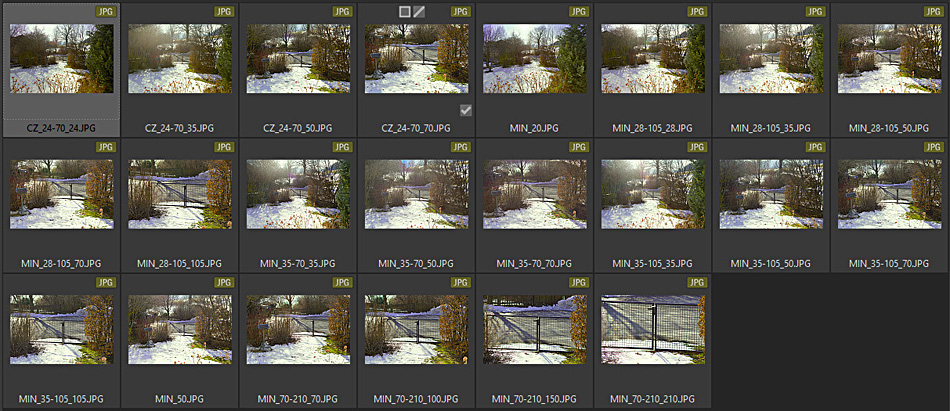Viewport: 950px width, 411px height.
Task: Select the MIN_70-210_210.JPG gate photo
Action: click(x=653, y=329)
